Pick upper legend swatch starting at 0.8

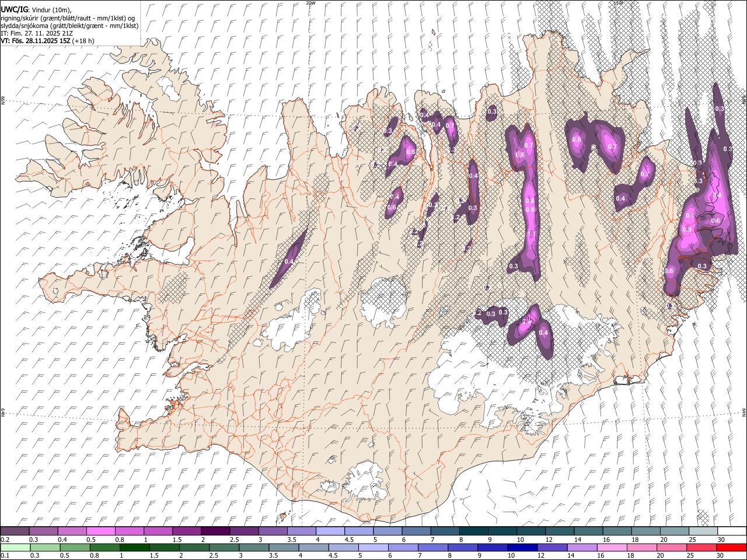129,531
